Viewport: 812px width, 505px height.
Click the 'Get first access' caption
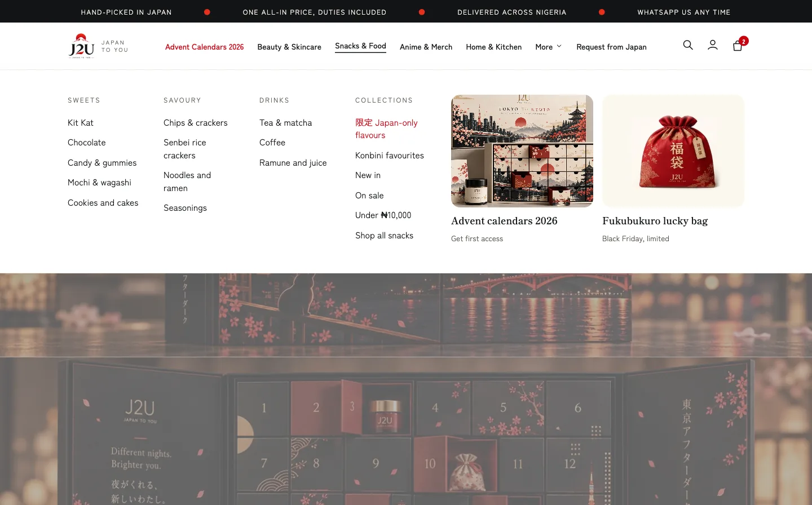(477, 239)
